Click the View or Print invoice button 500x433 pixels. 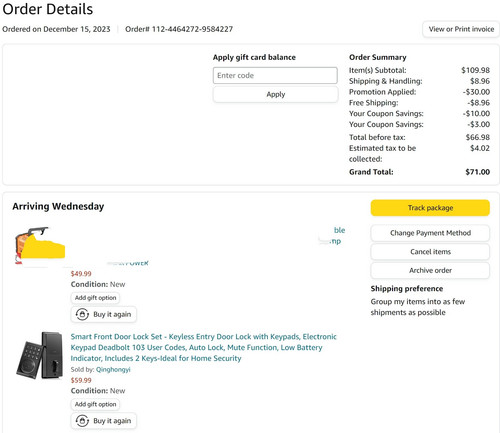[x=461, y=29]
